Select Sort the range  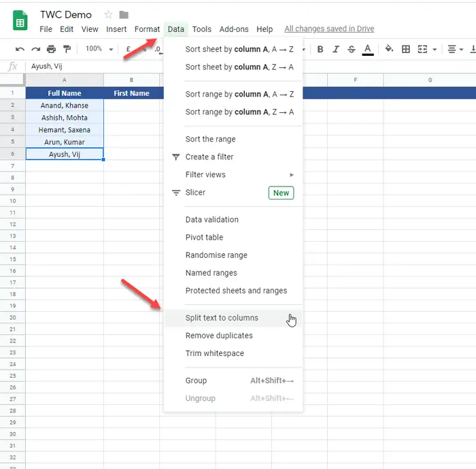click(233, 140)
